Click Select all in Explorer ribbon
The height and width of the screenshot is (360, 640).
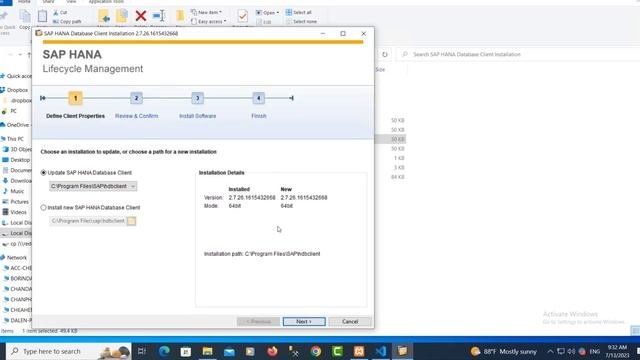coord(298,12)
